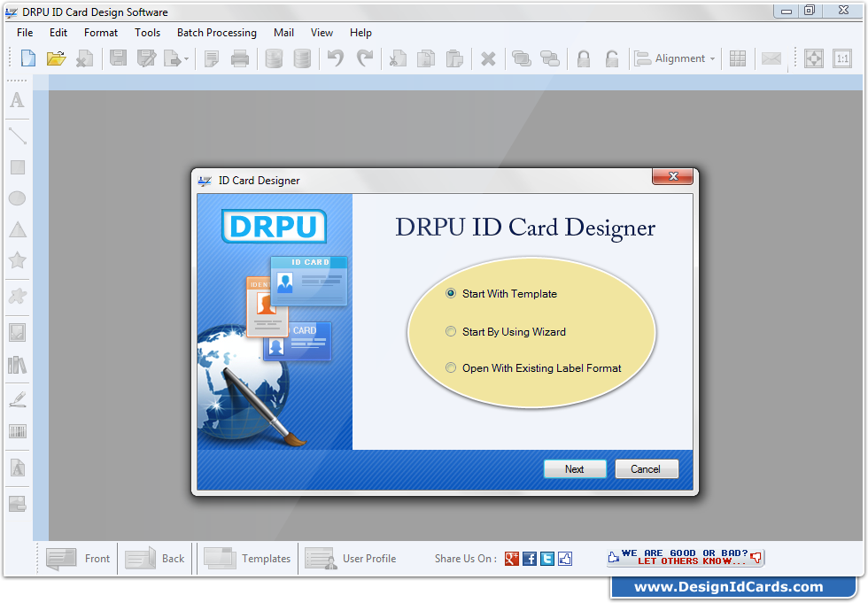Open the Format menu
This screenshot has height=603, width=868.
[101, 33]
